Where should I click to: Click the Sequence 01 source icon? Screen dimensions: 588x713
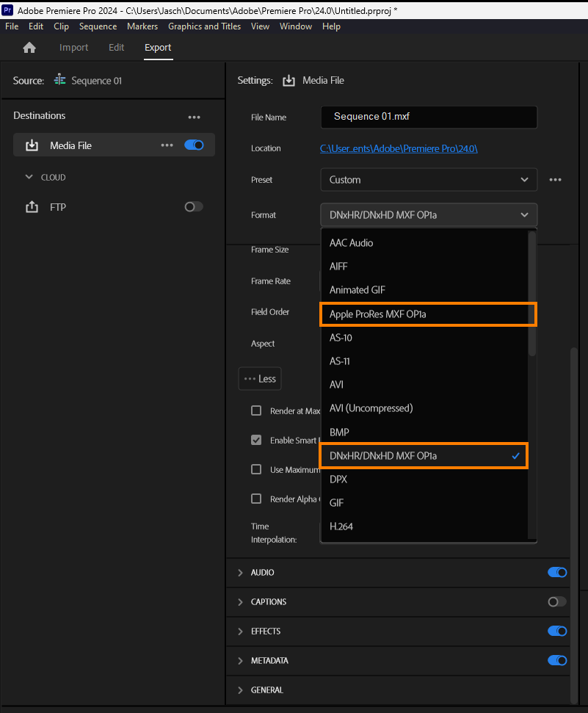point(59,80)
